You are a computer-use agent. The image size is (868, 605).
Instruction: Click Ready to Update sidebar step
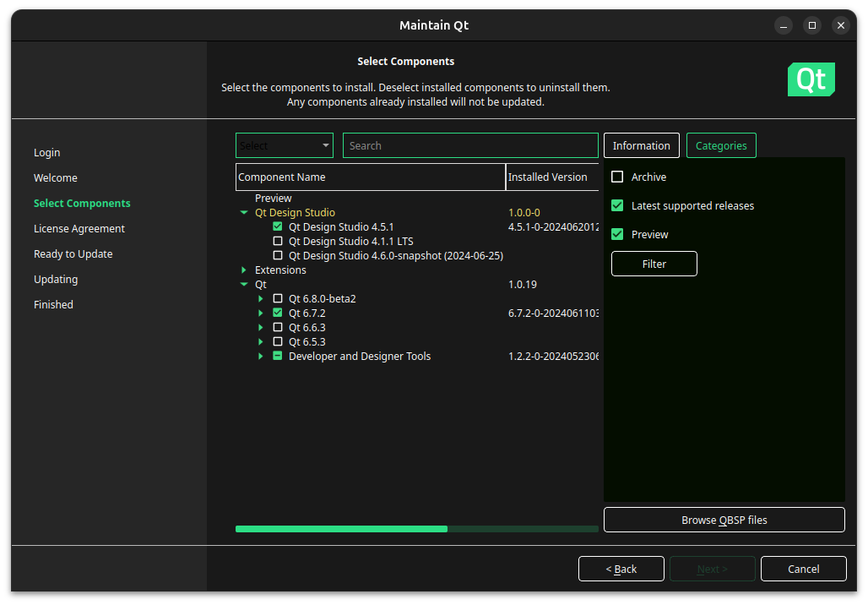73,253
